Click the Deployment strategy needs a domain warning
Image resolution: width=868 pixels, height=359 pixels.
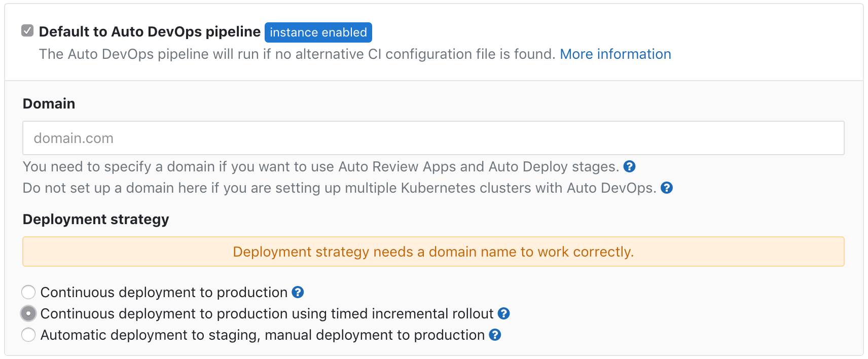click(x=433, y=252)
